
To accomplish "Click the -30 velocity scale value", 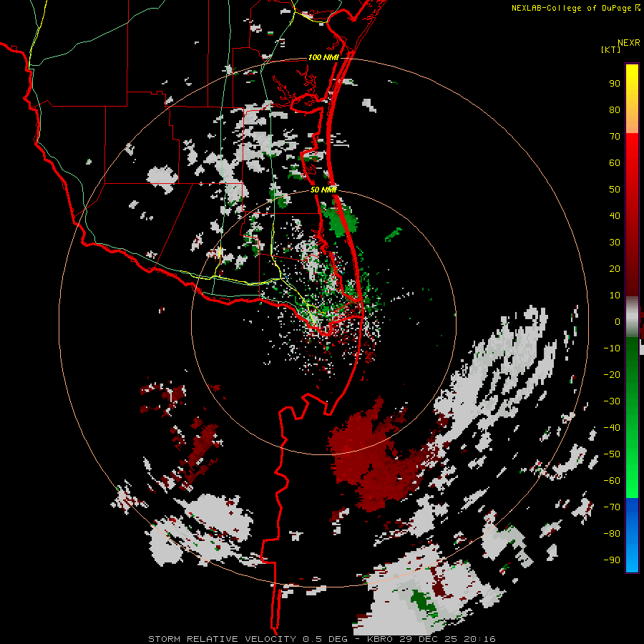I will click(612, 401).
